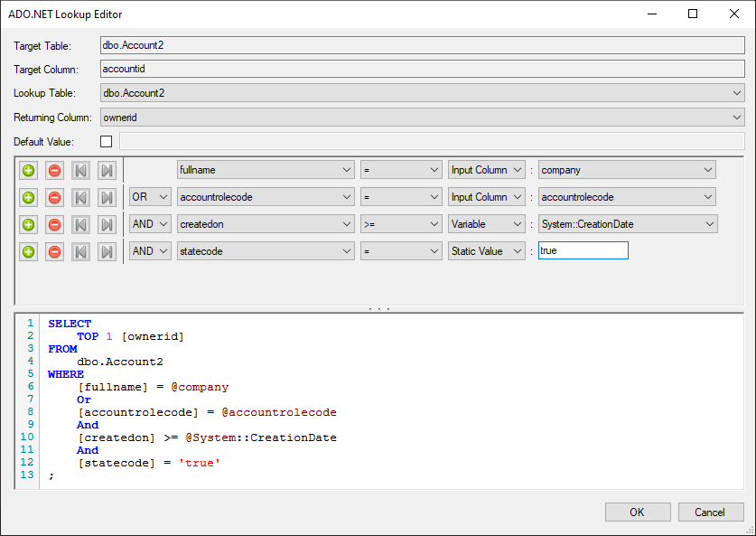
Task: Click the 'true' literal in SQL
Action: coord(199,463)
